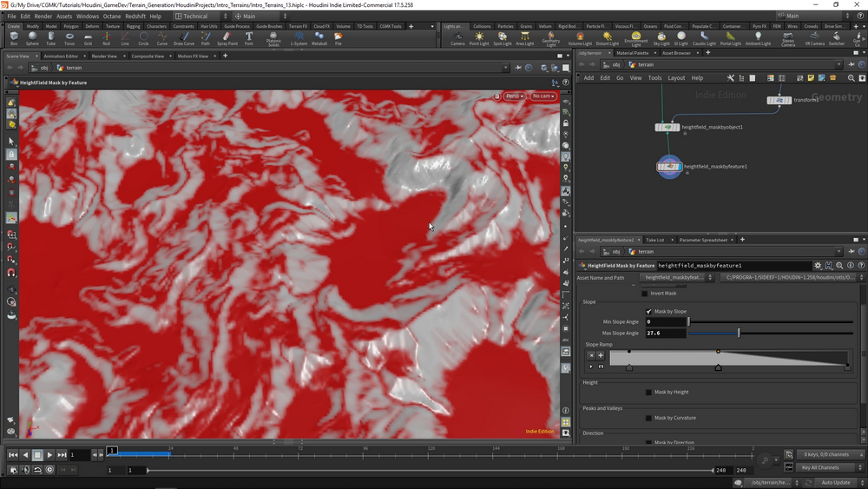Select the Platonic Solids shelf tool
This screenshot has width=868, height=489.
point(273,39)
